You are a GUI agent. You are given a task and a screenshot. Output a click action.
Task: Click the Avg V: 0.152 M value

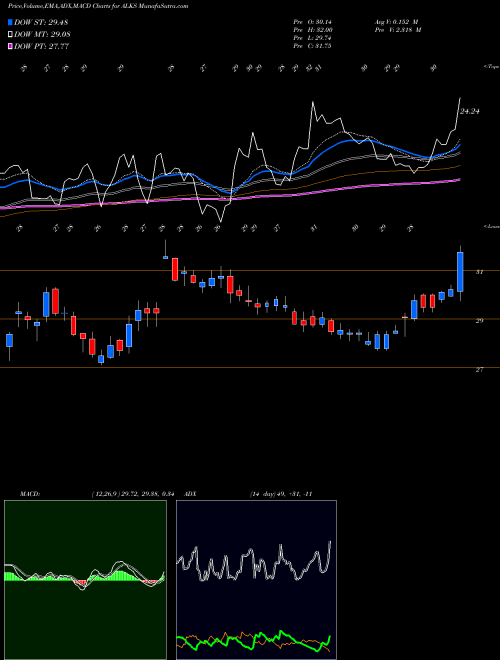click(x=395, y=22)
